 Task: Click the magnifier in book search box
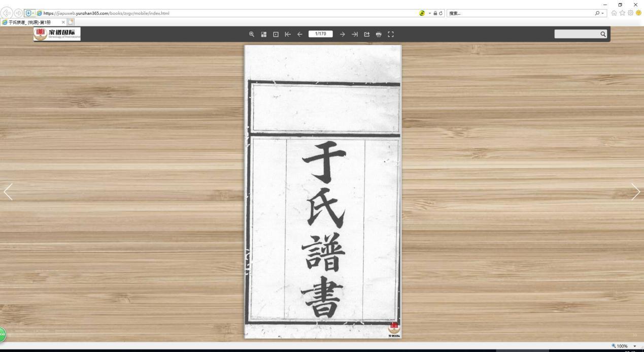click(603, 34)
